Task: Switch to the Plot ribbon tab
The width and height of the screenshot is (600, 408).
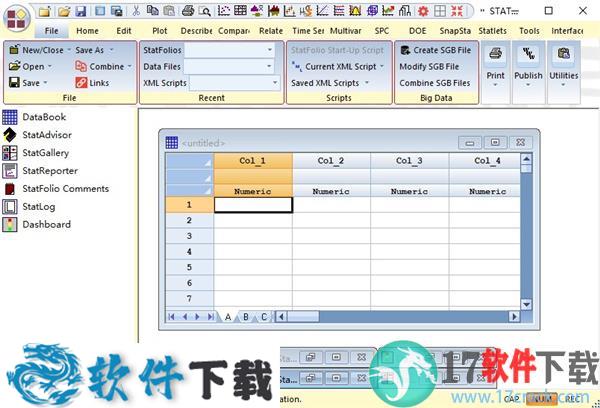Action: click(x=160, y=31)
